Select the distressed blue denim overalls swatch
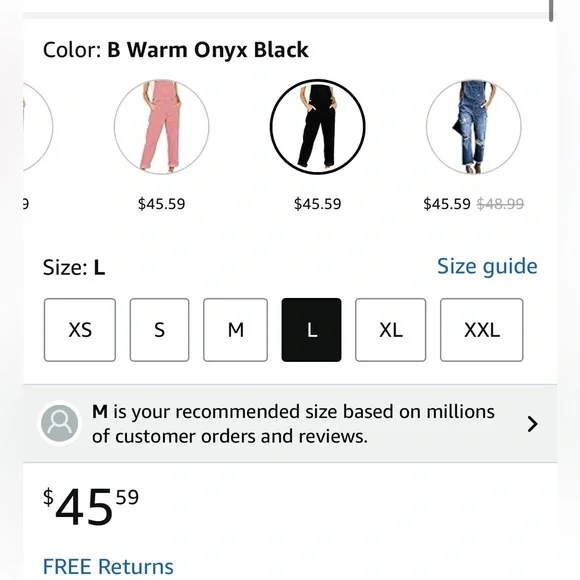 pyautogui.click(x=473, y=127)
